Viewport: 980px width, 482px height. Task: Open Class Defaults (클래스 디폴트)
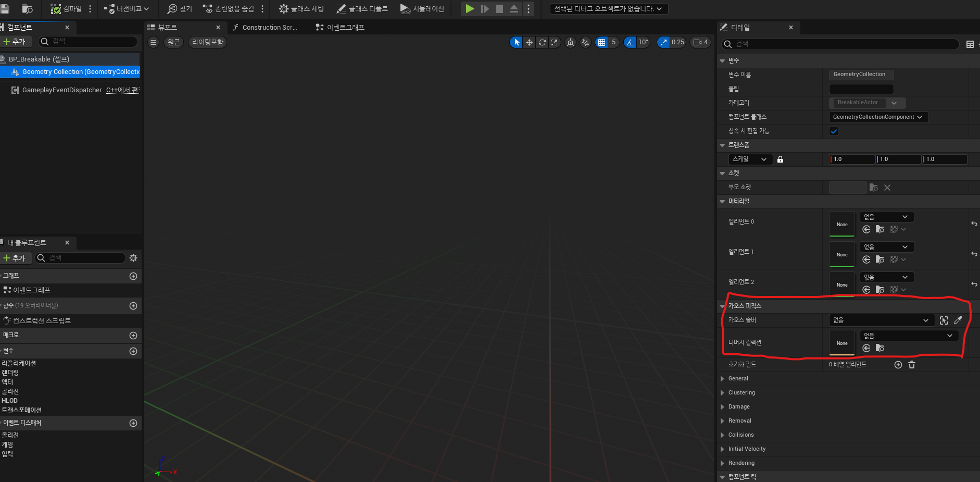pos(362,9)
